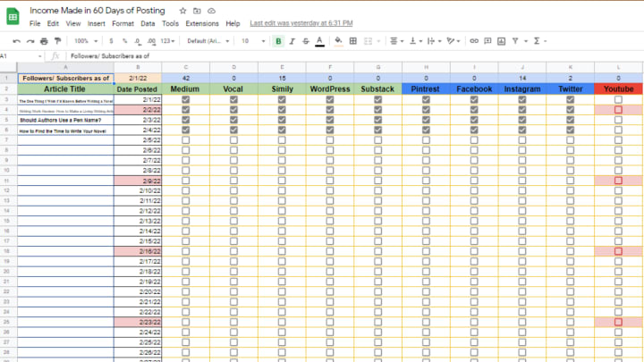Image resolution: width=644 pixels, height=362 pixels.
Task: Open the vertical align options
Action: coord(416,41)
